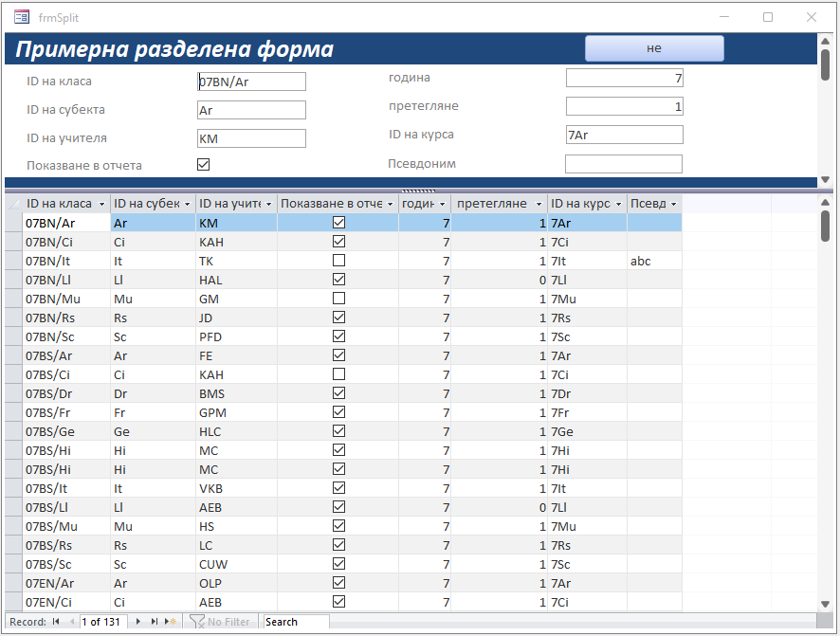
Task: Click the frmSplit form icon in title bar
Action: coord(22,17)
